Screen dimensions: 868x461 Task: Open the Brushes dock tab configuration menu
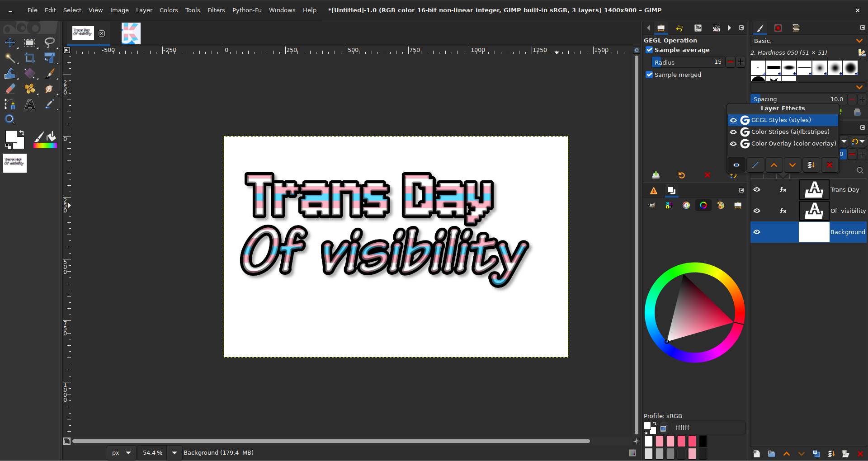(863, 28)
